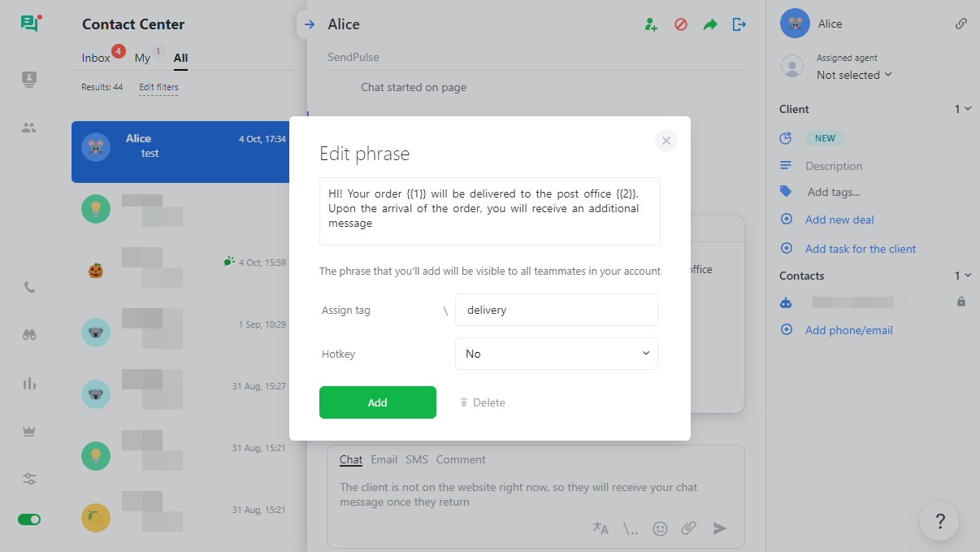The height and width of the screenshot is (552, 980).
Task: Click the send message arrow icon
Action: [x=719, y=528]
